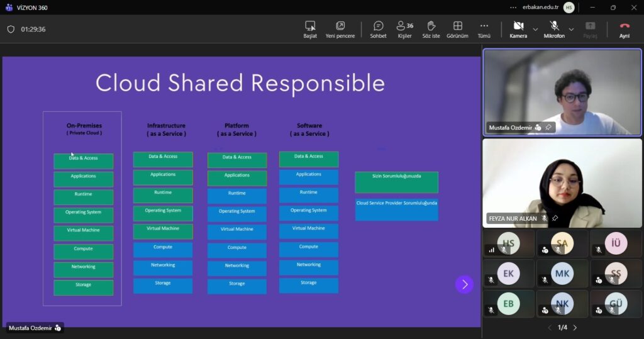This screenshot has height=339, width=644.
Task: Open the HS profile avatar in title bar
Action: click(x=569, y=8)
